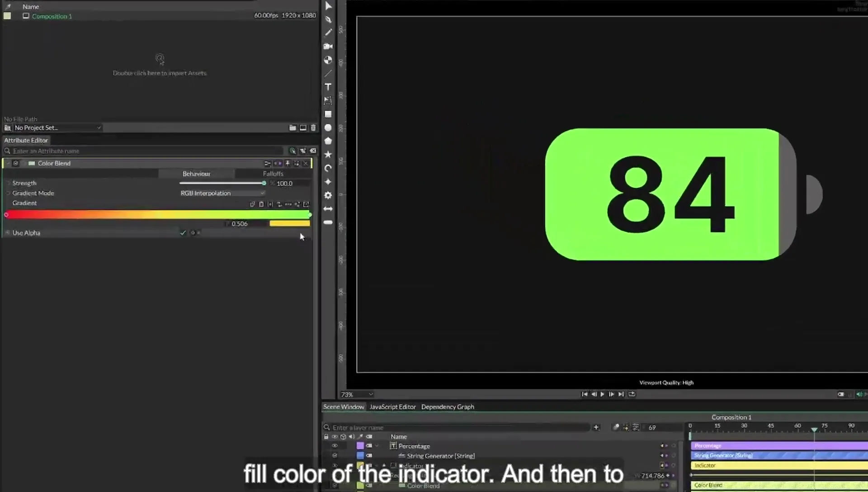Select the Cog shape tool
The height and width of the screenshot is (492, 868).
(x=328, y=195)
